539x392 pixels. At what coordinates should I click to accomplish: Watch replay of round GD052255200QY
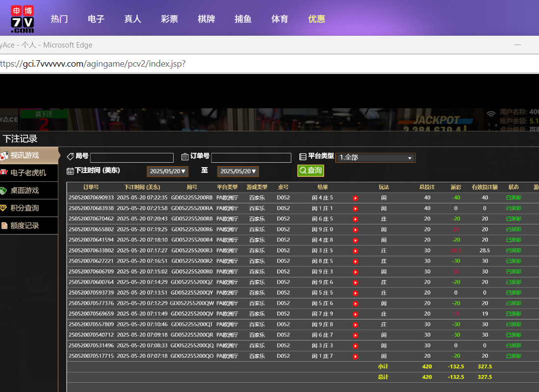[356, 293]
